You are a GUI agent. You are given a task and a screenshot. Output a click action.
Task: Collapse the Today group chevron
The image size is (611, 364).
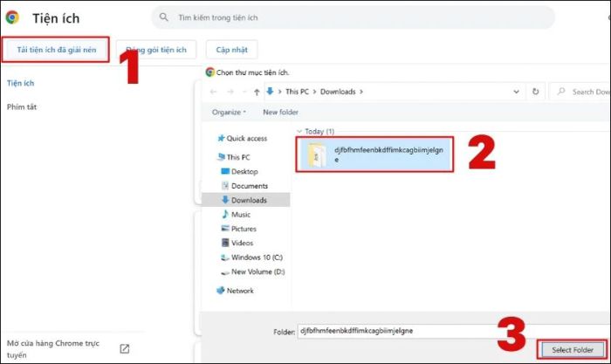pos(299,131)
